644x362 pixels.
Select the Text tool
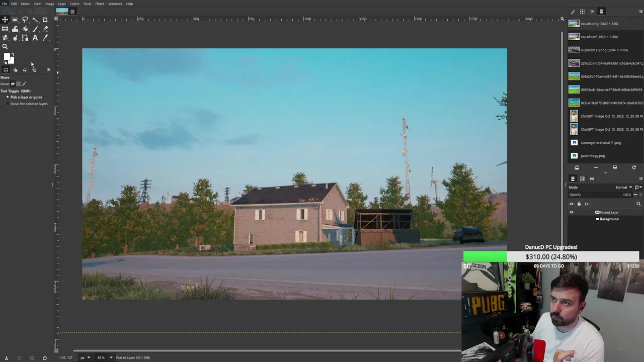point(35,38)
